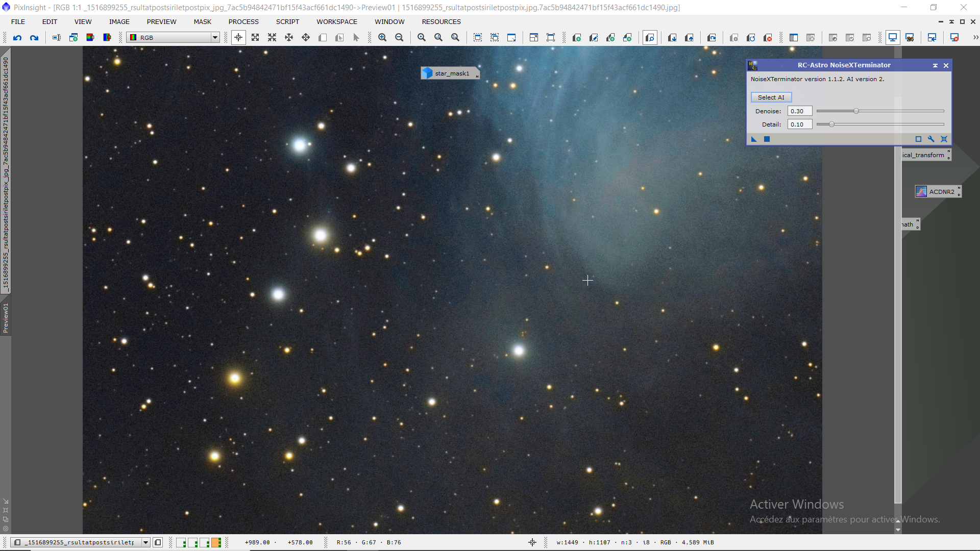Click the undo arrow in toolbar
This screenshot has height=551, width=980.
(x=17, y=37)
